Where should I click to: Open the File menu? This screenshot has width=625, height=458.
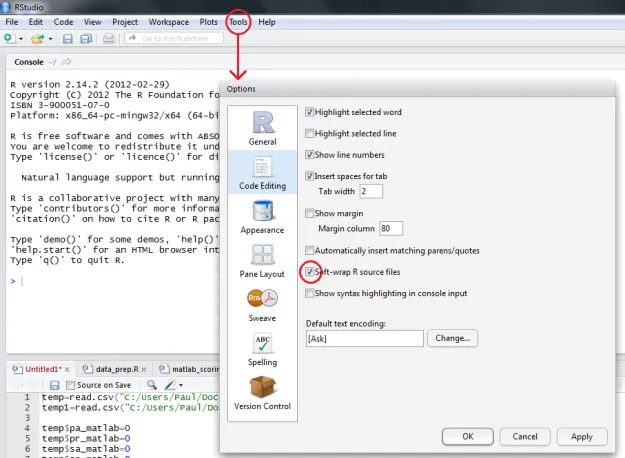12,22
